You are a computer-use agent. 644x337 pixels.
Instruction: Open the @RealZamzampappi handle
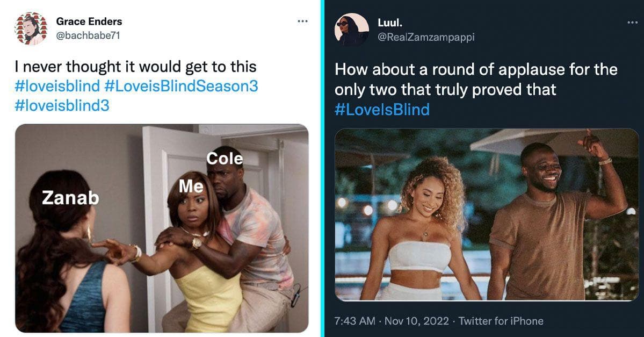click(426, 37)
